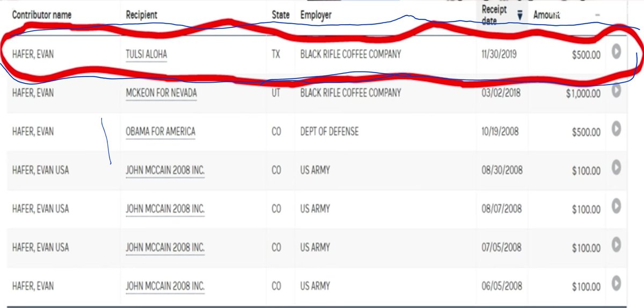Open the TULSI ALOHA recipient link

pos(147,54)
